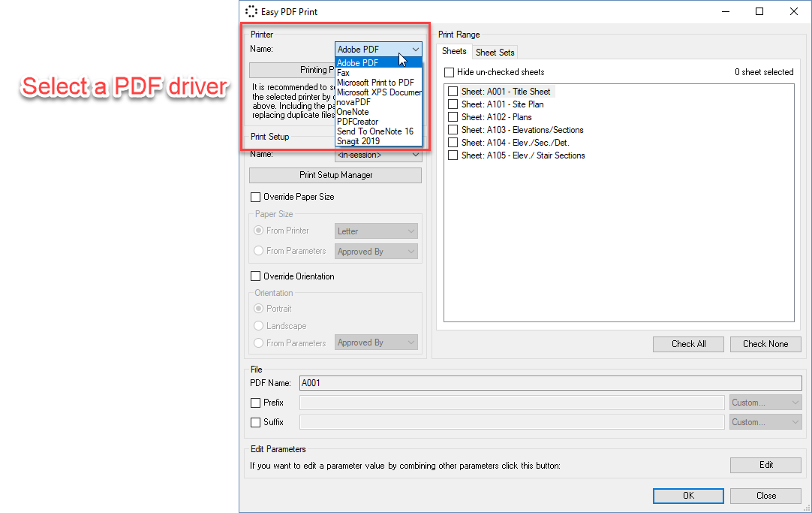Open the Prefix Custom dropdown

[x=765, y=403]
